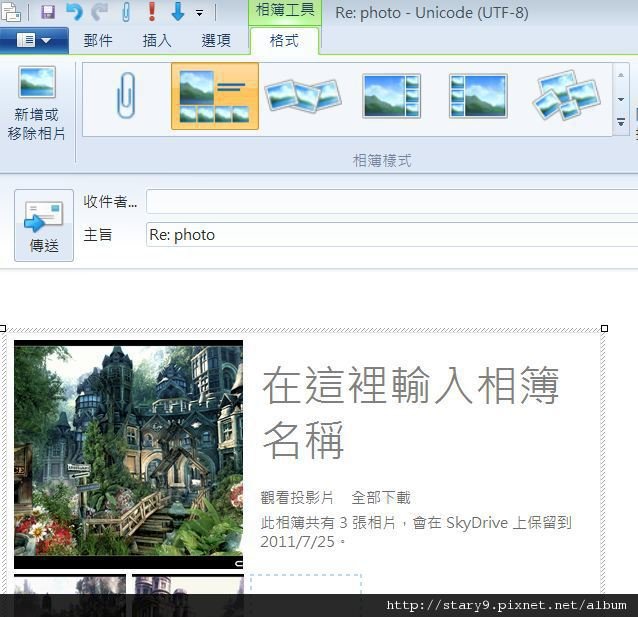Screen dimensions: 638x617
Task: Redo the last action
Action: 99,12
